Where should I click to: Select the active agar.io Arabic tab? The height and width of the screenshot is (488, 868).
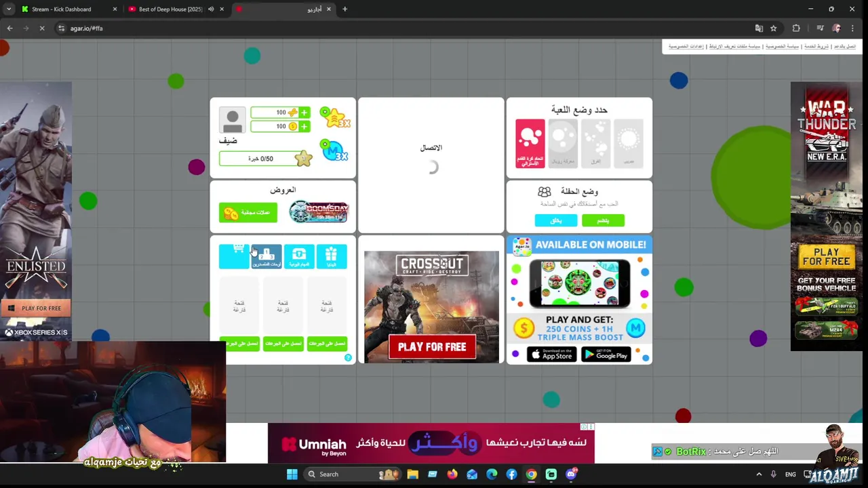283,9
